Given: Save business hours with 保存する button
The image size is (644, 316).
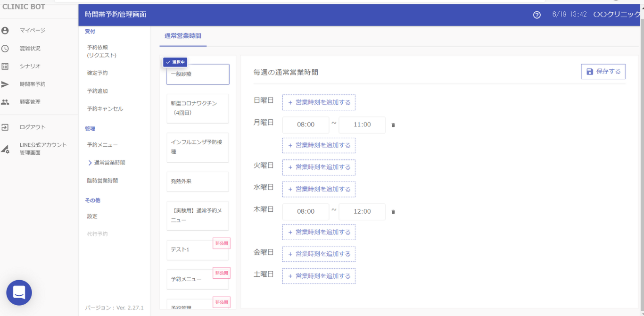Looking at the screenshot, I should (x=603, y=72).
